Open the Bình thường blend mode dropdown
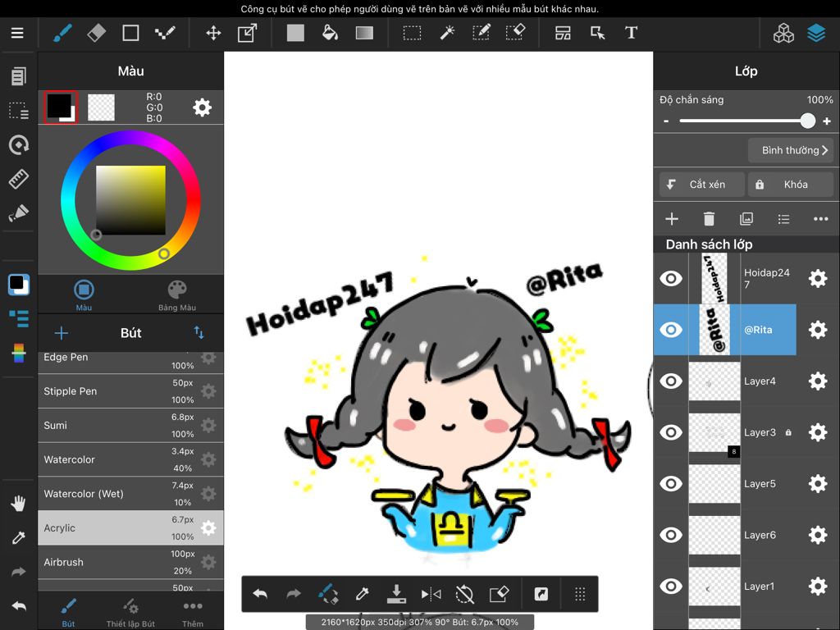This screenshot has width=840, height=630. (x=791, y=151)
